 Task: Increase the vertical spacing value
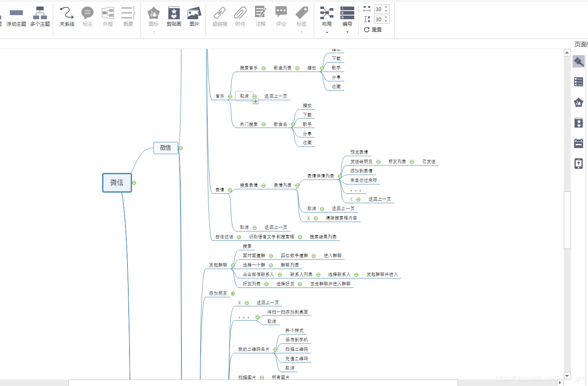[386, 18]
